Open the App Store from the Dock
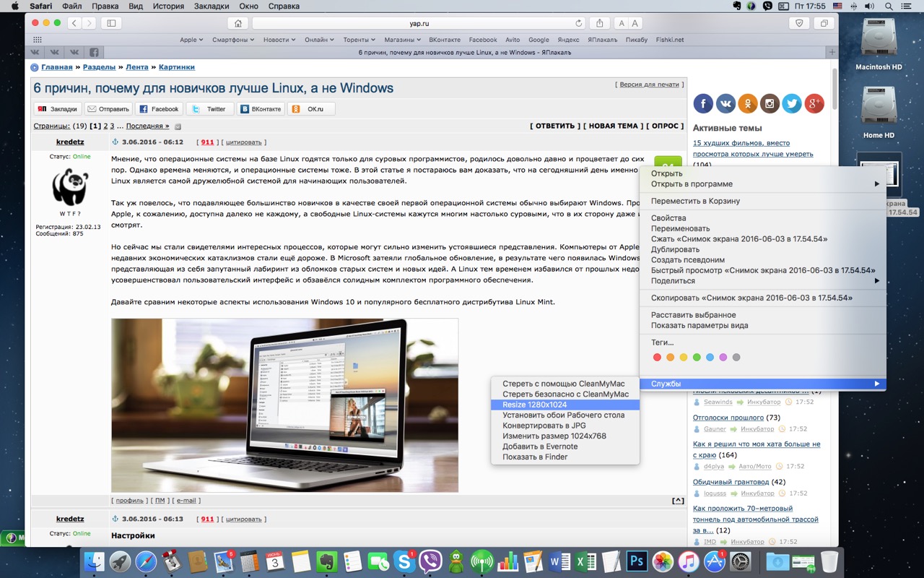Image resolution: width=924 pixels, height=578 pixels. click(714, 561)
